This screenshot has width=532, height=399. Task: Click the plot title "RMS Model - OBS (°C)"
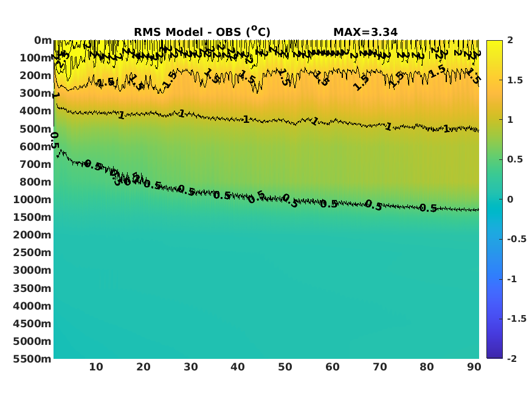(x=202, y=31)
